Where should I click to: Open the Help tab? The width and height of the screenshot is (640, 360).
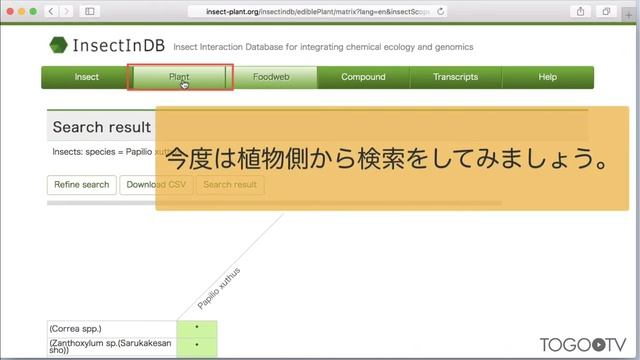click(547, 77)
